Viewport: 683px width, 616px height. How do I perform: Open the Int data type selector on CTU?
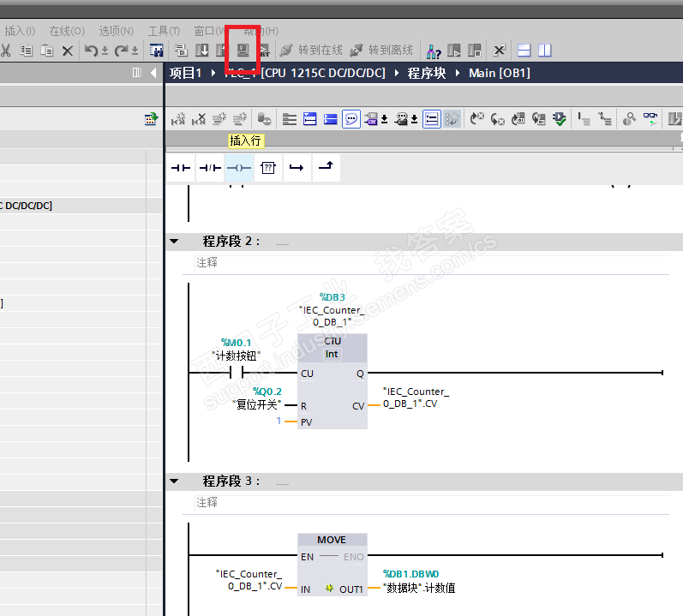(332, 355)
